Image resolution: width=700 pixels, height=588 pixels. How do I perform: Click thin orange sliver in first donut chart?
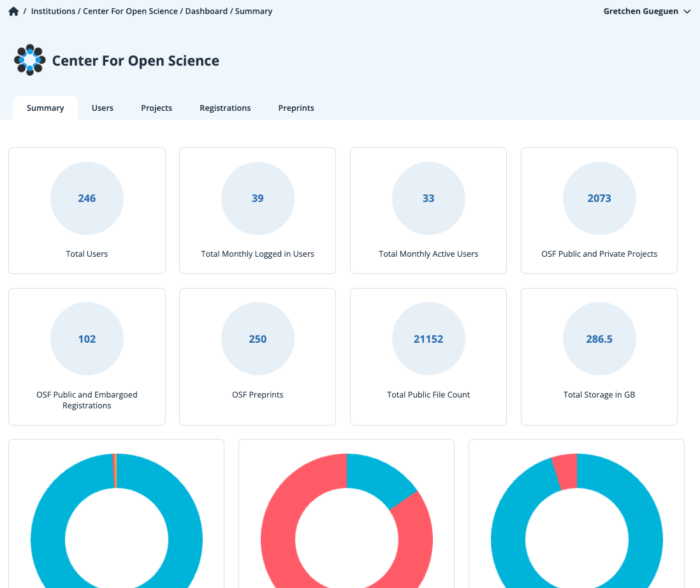pos(115,471)
